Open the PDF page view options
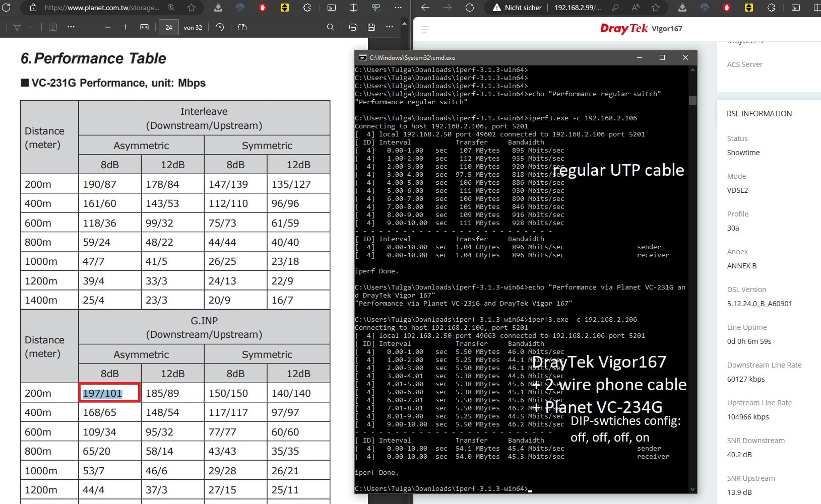The height and width of the screenshot is (504, 821). 242,27
